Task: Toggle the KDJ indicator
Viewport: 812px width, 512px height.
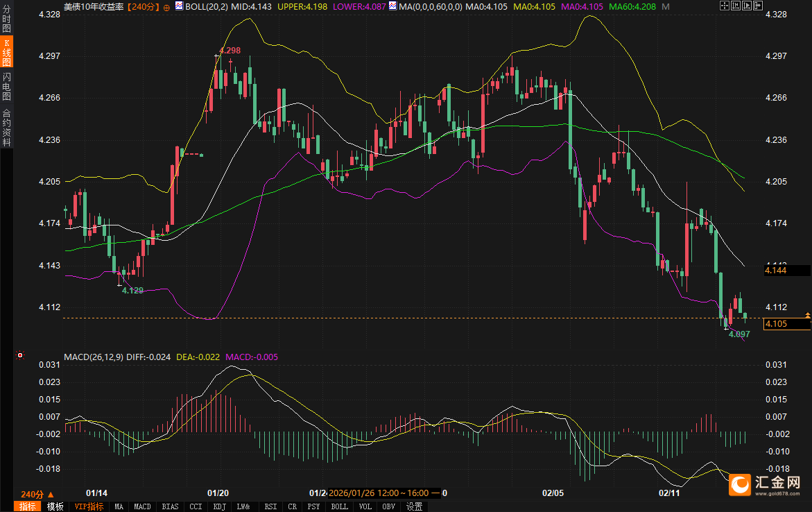Action: (221, 506)
